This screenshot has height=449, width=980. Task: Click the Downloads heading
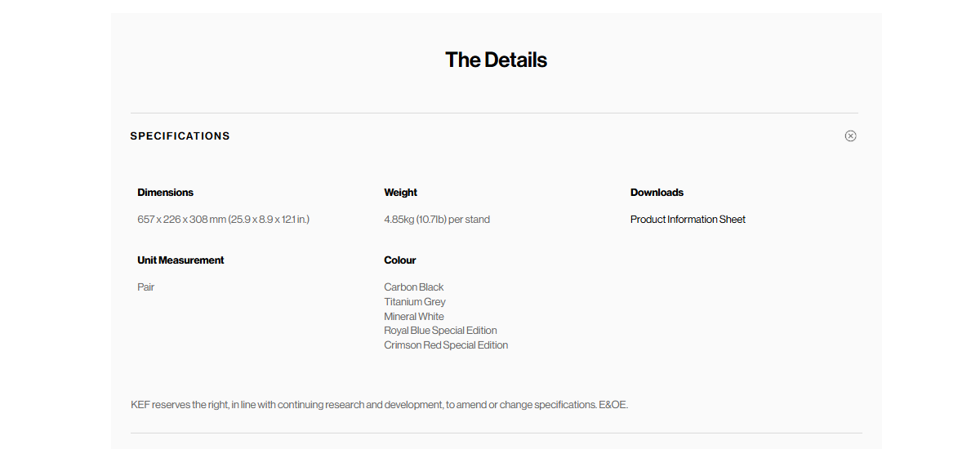[x=657, y=193]
